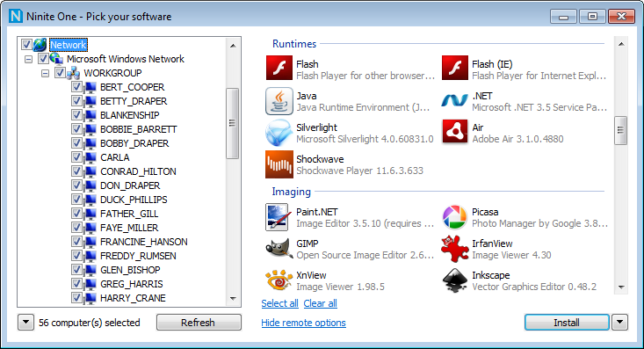
Task: Click the Ninite logo in title bar
Action: tap(16, 16)
